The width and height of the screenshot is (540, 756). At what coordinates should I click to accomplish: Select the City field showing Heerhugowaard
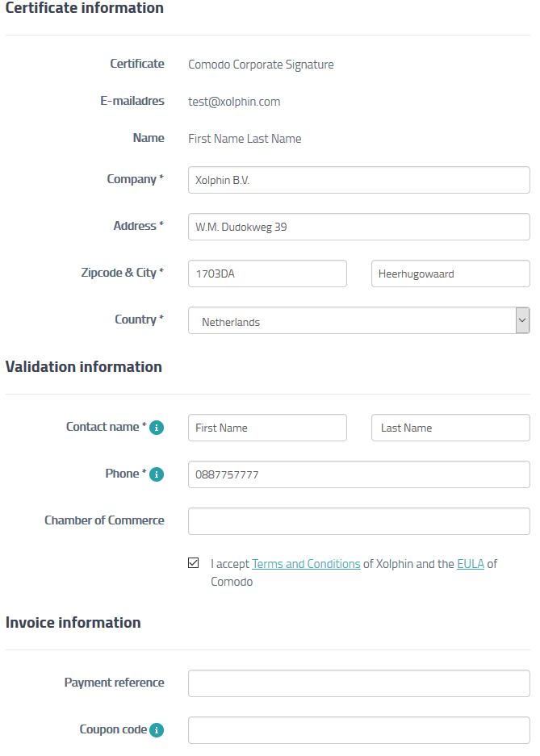click(450, 274)
